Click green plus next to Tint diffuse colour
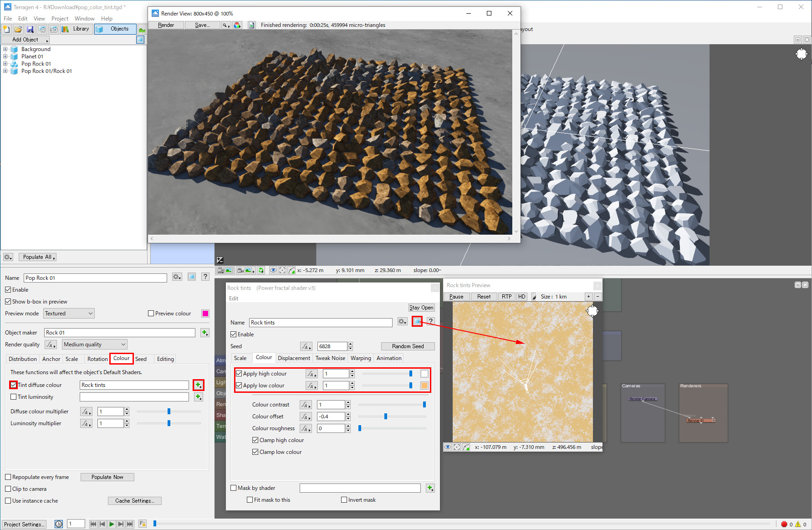812x530 pixels. [198, 385]
